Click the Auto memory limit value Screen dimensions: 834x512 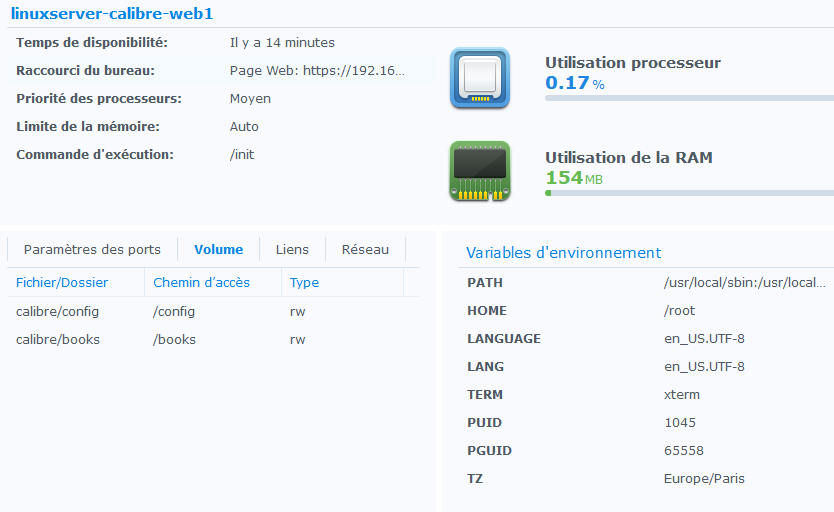(244, 127)
